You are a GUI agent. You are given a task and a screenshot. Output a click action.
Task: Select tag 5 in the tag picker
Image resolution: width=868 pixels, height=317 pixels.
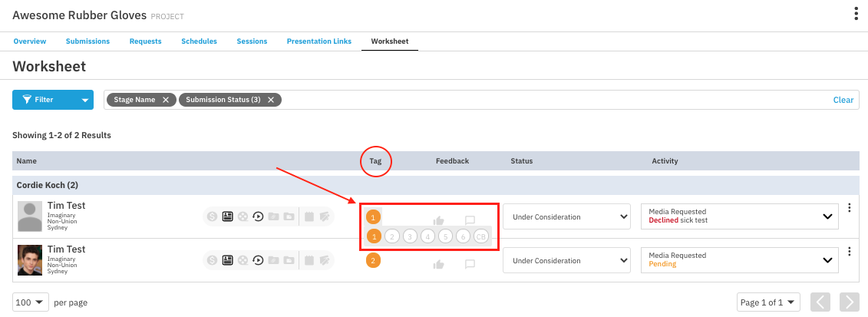(x=445, y=236)
